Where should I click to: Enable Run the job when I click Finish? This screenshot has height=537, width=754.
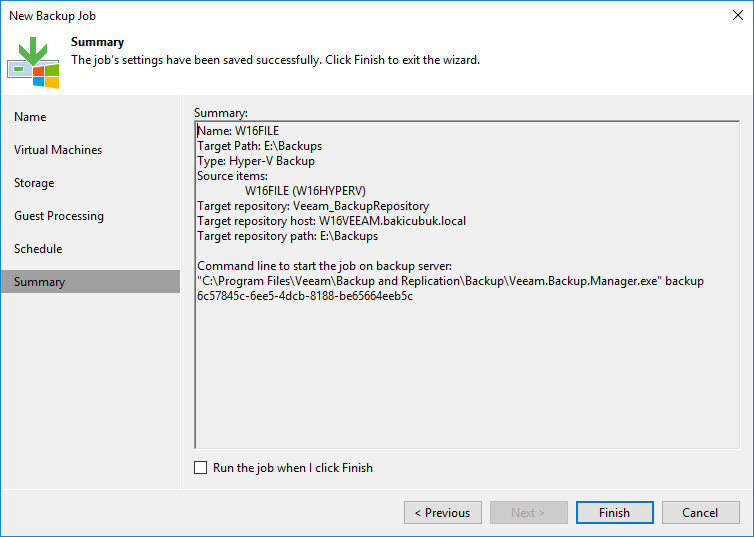(201, 468)
